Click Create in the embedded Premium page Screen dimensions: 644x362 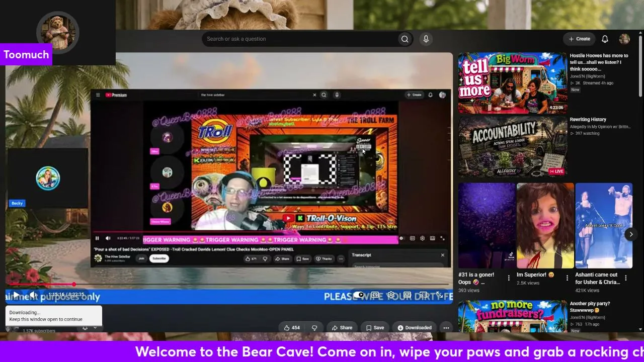pyautogui.click(x=415, y=95)
